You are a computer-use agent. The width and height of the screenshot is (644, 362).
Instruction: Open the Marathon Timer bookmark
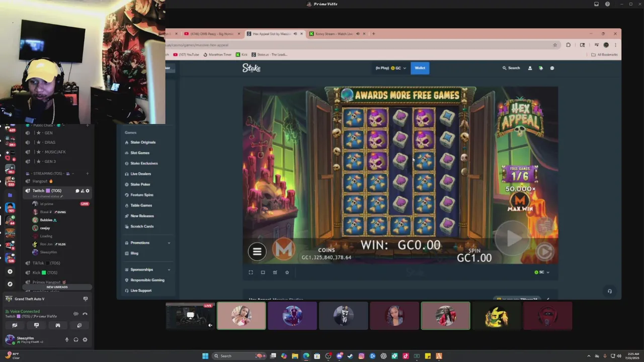tap(217, 54)
